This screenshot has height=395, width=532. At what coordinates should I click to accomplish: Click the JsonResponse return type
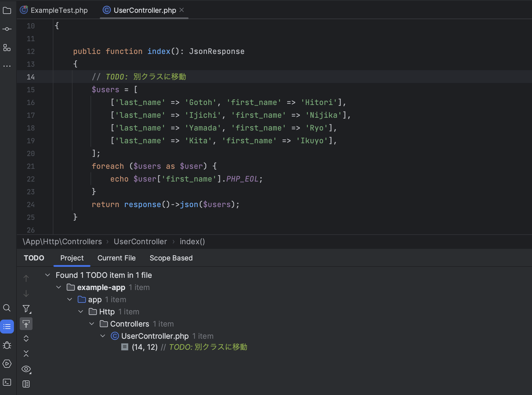pyautogui.click(x=217, y=51)
